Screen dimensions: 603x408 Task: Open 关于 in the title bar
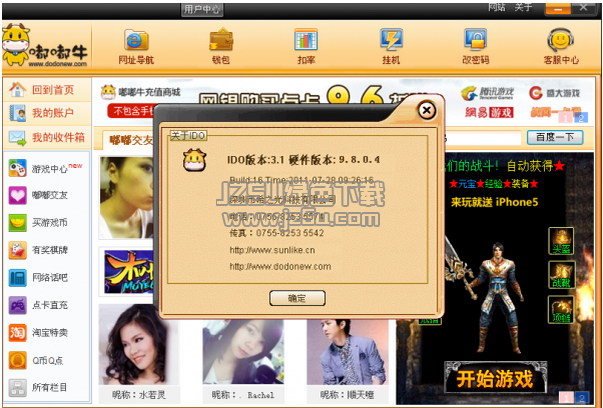(x=523, y=7)
